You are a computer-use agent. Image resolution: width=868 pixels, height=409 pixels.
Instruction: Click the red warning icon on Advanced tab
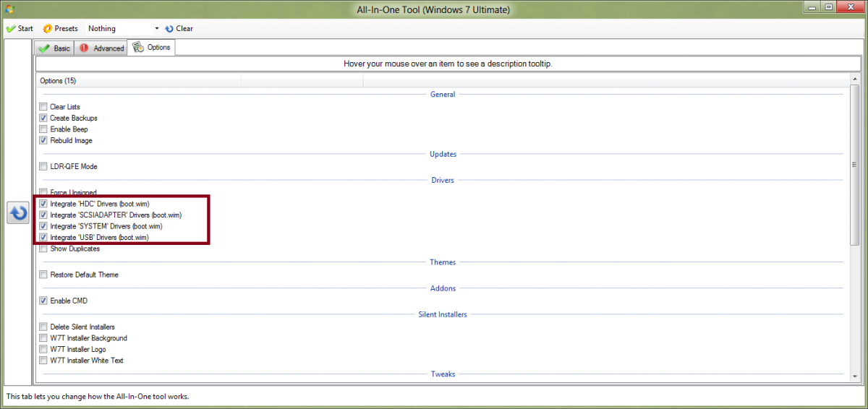click(84, 48)
